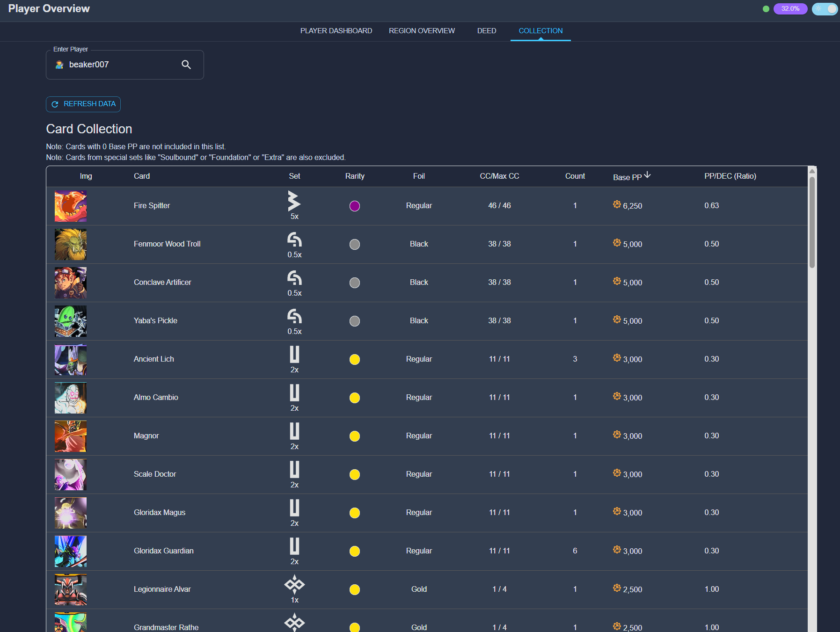Sort the table by PP/DEC (Ratio) header
Image resolution: width=840 pixels, height=632 pixels.
pos(730,176)
